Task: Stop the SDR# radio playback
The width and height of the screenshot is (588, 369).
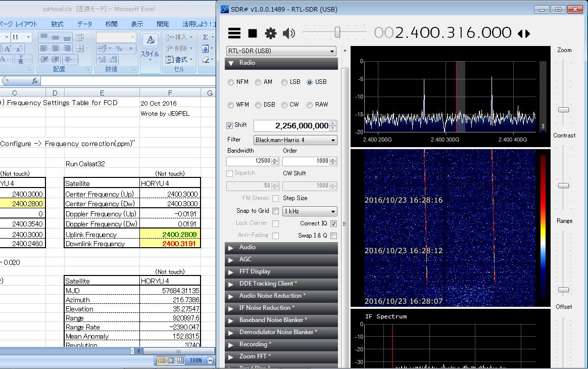Action: (x=253, y=33)
